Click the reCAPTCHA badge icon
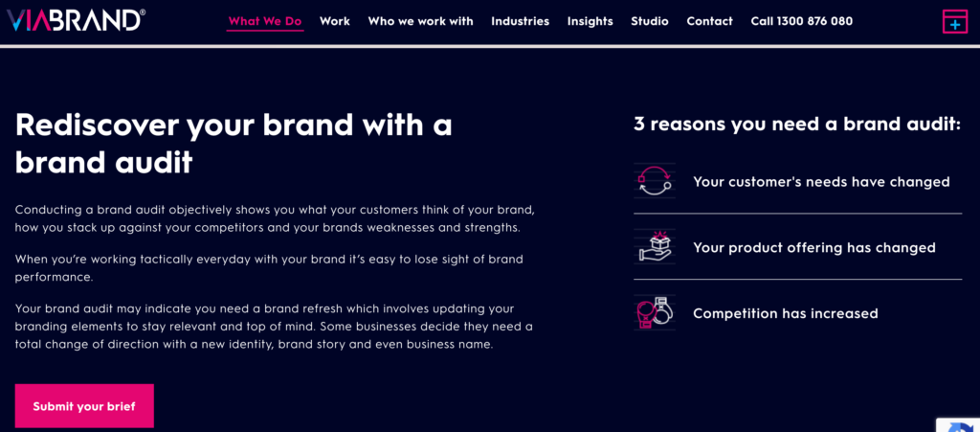This screenshot has height=432, width=980. point(960,424)
